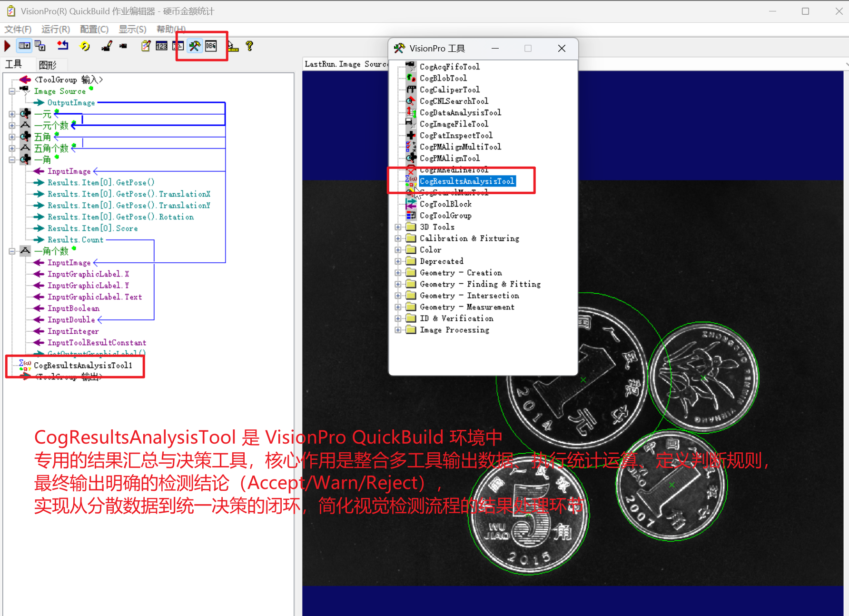This screenshot has height=616, width=849.
Task: Select the Results.Count terminal
Action: (75, 239)
